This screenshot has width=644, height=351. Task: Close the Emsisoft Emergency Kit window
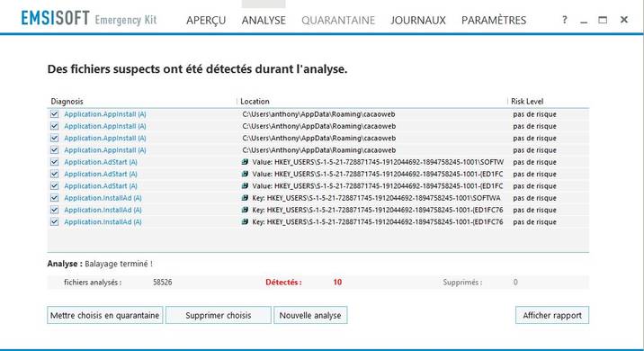pos(624,19)
